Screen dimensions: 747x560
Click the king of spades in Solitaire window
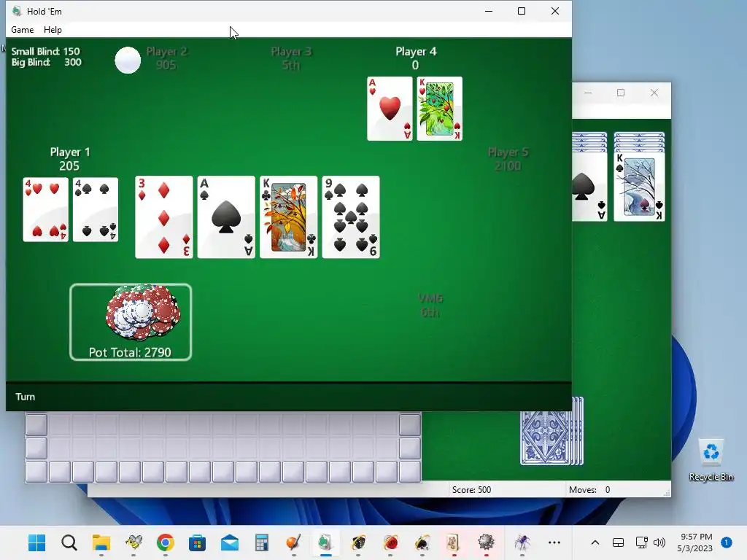point(639,187)
